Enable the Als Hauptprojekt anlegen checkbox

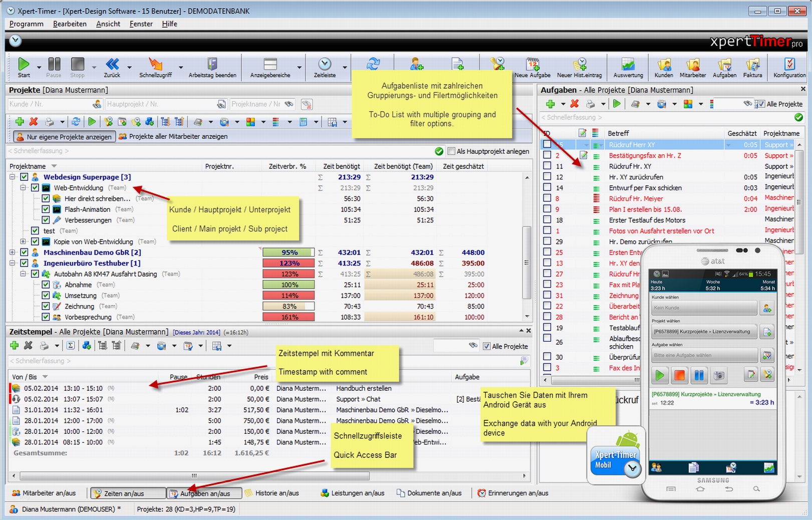451,151
